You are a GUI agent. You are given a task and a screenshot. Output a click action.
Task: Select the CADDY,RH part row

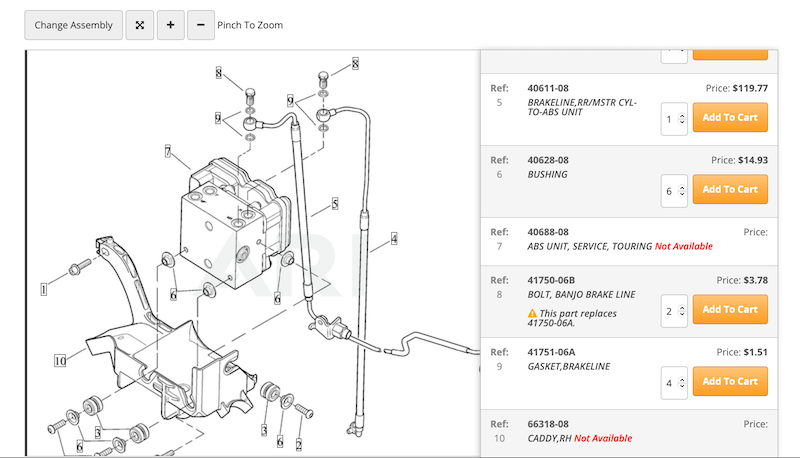[628, 432]
